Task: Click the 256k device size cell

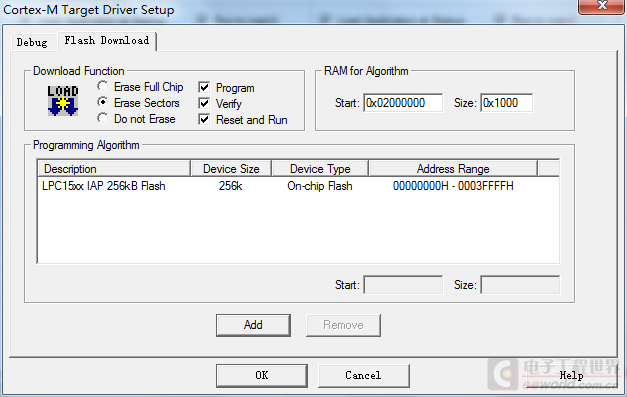Action: point(230,186)
